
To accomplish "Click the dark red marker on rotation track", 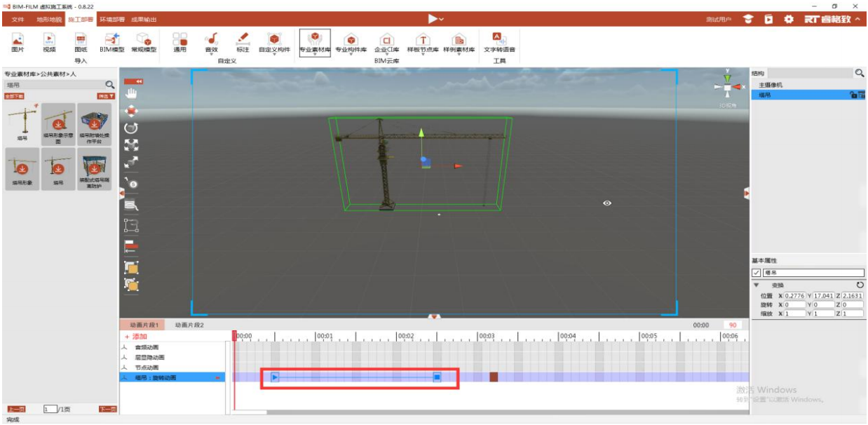I will tap(494, 377).
